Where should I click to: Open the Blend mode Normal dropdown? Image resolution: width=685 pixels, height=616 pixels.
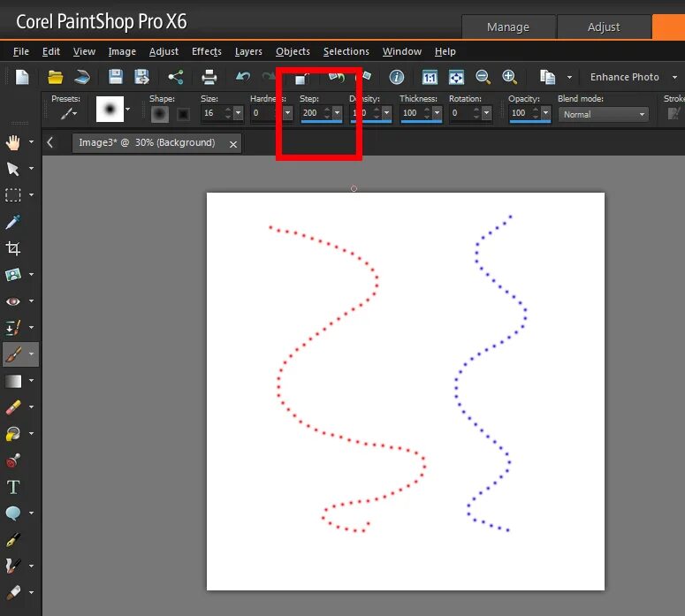pos(604,115)
